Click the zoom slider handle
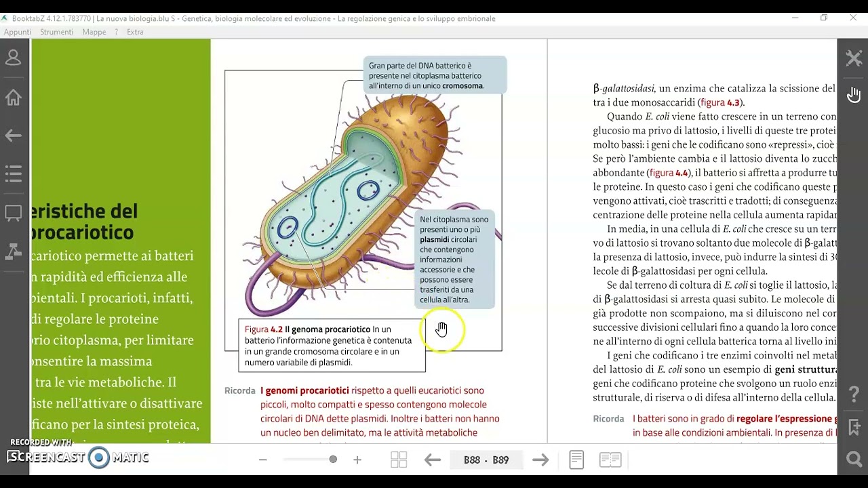868x488 pixels. pyautogui.click(x=333, y=460)
